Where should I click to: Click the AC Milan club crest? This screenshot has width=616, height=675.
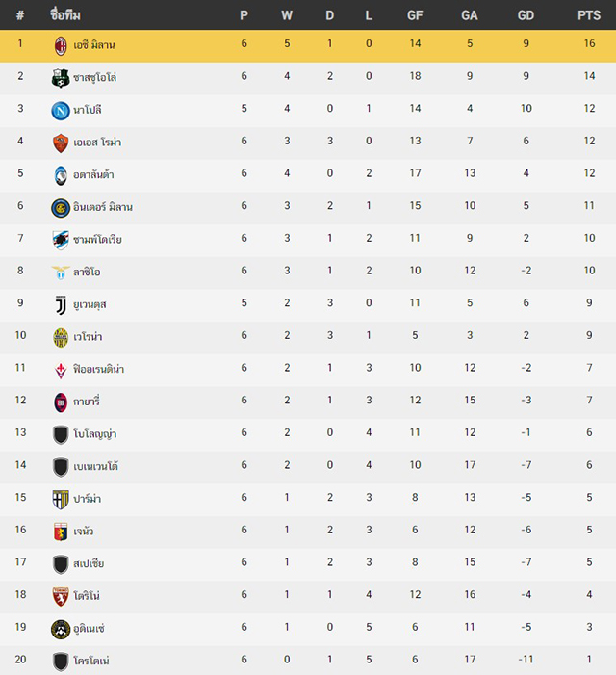click(61, 45)
